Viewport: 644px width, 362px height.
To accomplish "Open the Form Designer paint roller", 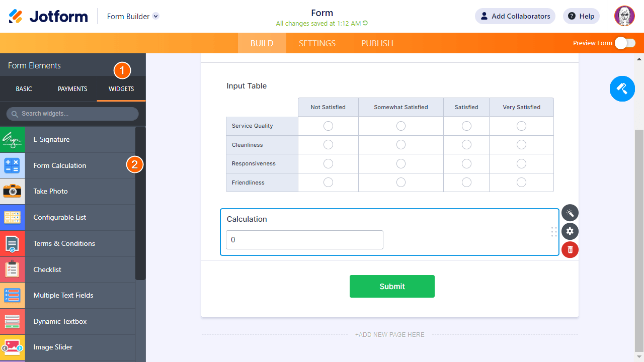I will click(x=622, y=89).
